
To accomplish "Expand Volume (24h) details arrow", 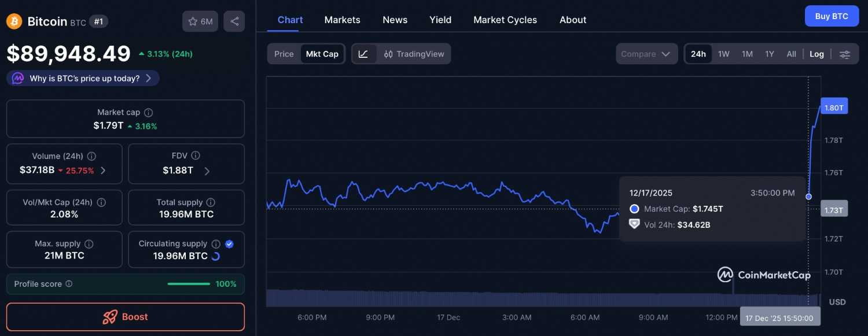I will tap(103, 171).
